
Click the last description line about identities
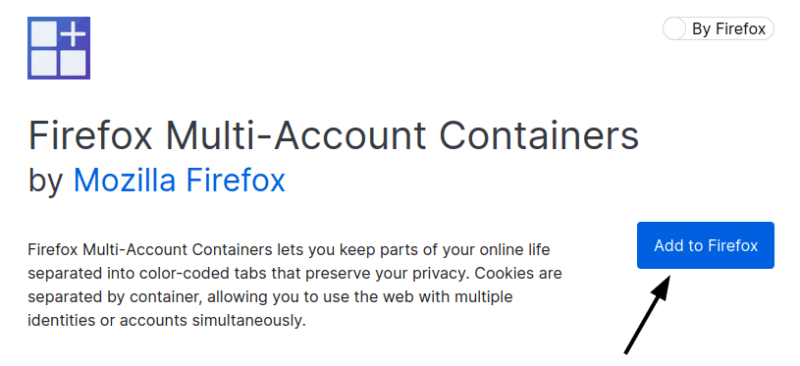(x=166, y=321)
